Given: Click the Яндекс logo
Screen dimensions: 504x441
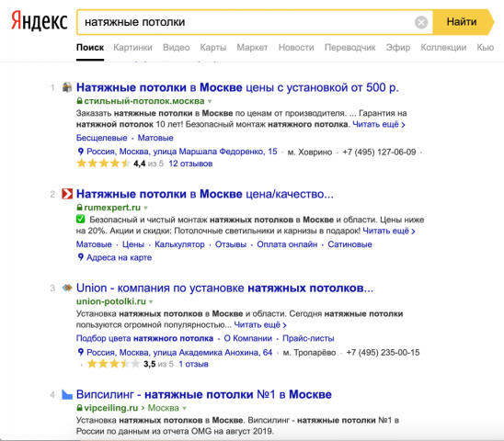Looking at the screenshot, I should click(40, 21).
